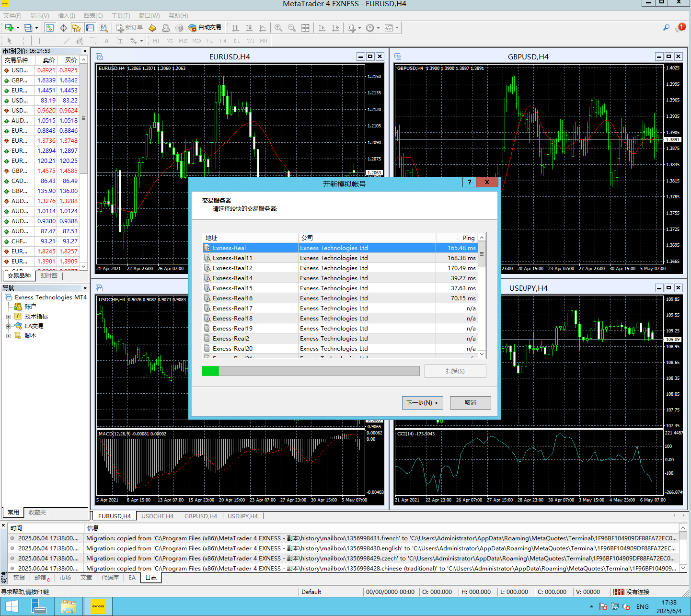
Task: Launch MetaEditor with the yellow book icon
Action: pyautogui.click(x=152, y=28)
